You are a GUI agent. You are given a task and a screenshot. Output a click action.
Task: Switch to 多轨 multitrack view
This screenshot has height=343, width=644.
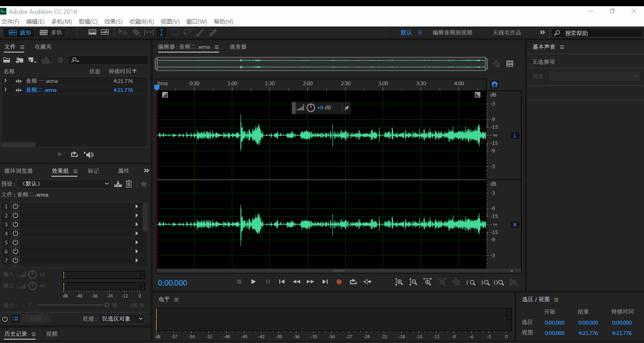click(x=51, y=32)
